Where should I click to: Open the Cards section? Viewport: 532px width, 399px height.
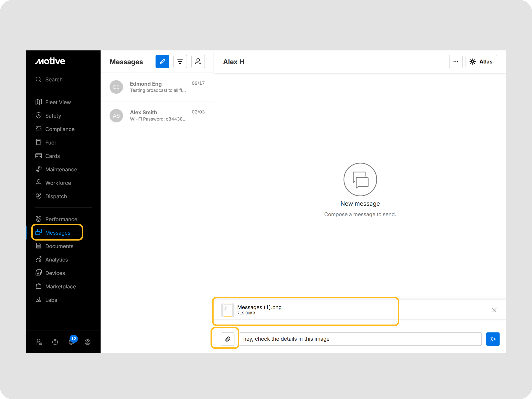[48, 156]
